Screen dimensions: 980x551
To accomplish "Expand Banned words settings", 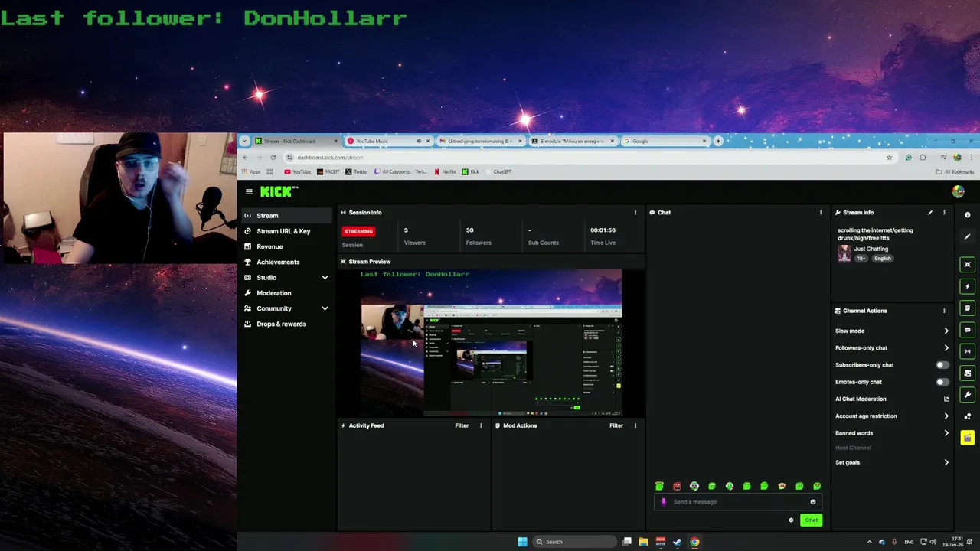I will coord(946,433).
